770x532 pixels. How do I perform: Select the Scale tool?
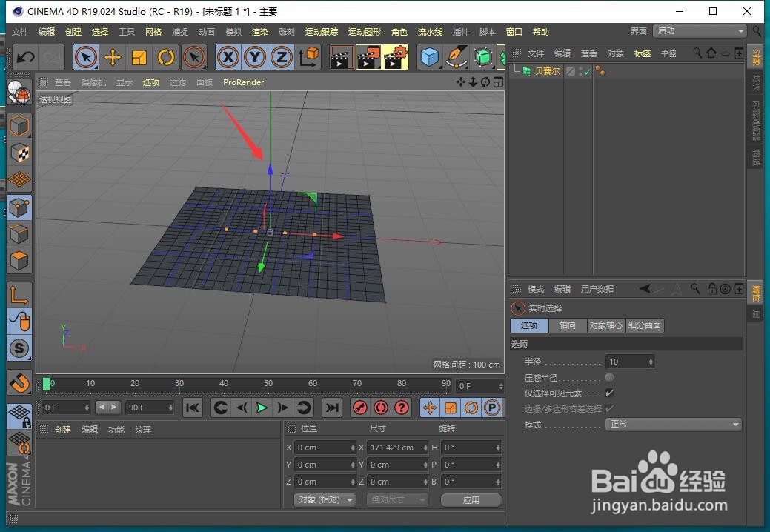click(x=139, y=57)
